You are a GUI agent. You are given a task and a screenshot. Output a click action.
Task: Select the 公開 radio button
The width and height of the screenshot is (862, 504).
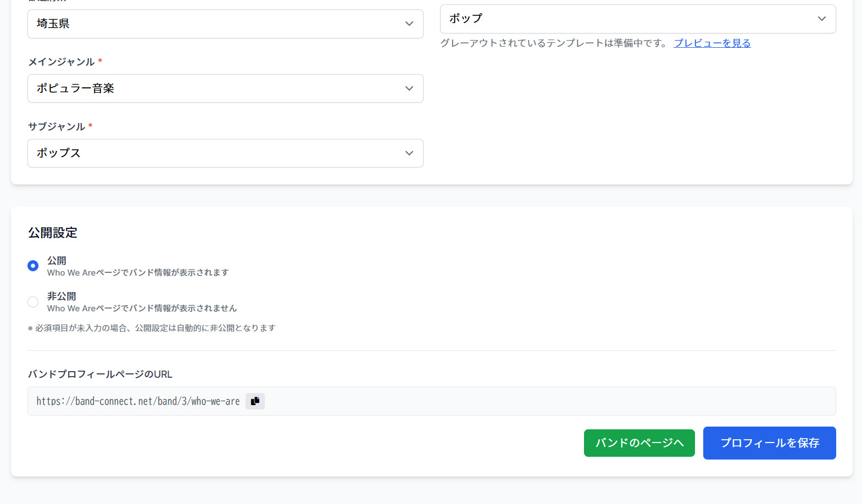tap(33, 266)
